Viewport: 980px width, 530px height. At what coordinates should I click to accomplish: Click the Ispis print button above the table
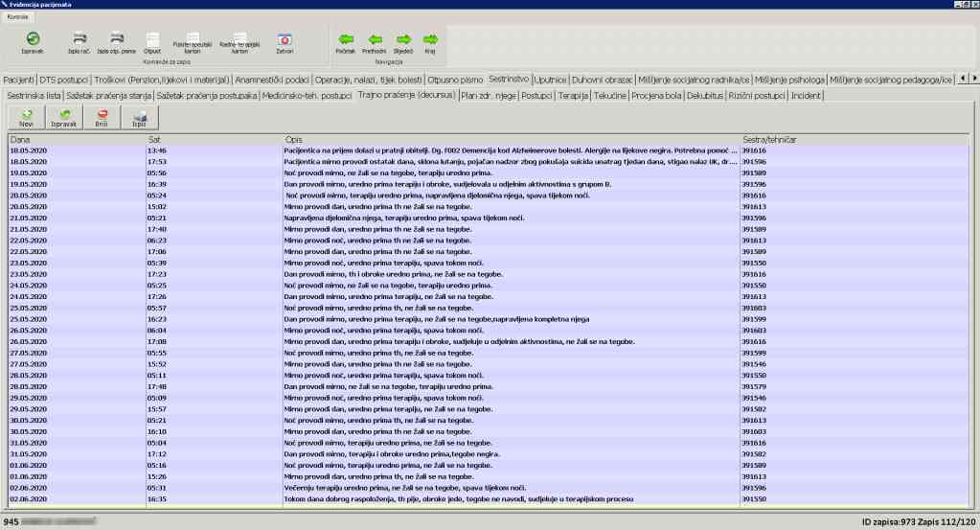[x=139, y=116]
